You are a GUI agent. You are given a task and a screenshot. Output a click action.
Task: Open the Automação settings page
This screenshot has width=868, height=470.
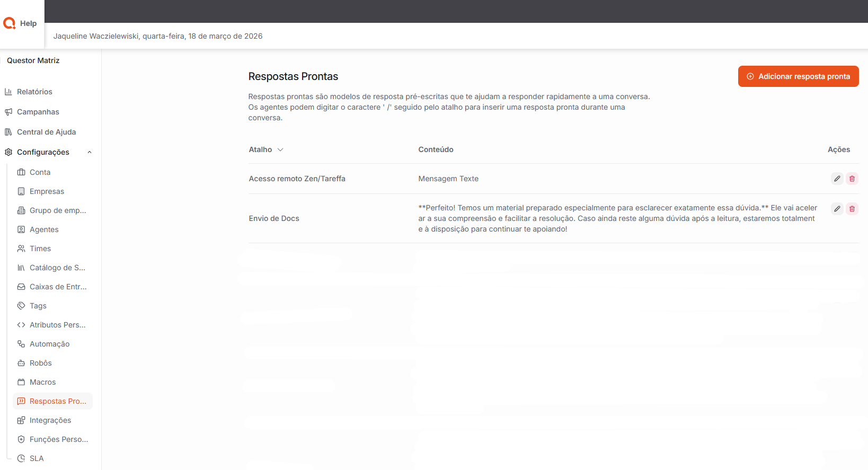pyautogui.click(x=49, y=344)
